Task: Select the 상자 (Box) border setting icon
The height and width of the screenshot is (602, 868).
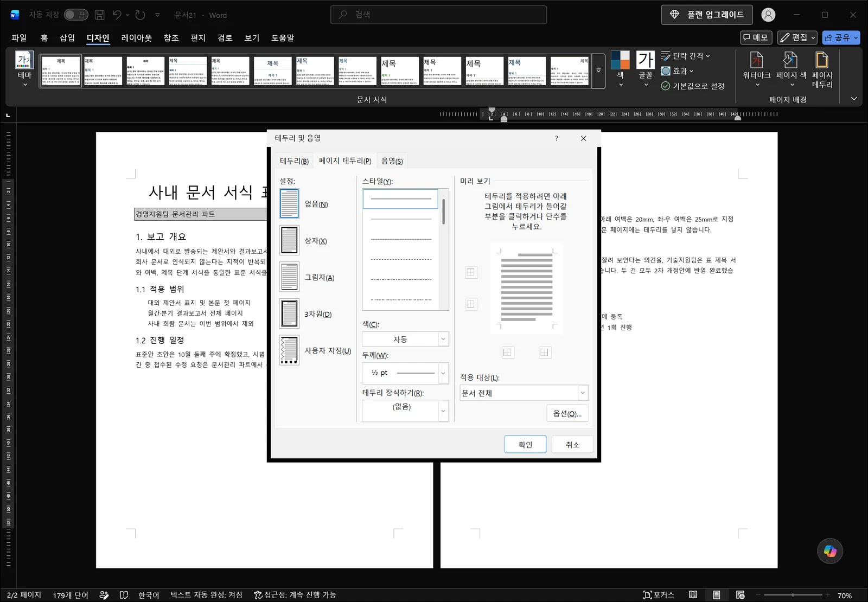Action: 289,240
